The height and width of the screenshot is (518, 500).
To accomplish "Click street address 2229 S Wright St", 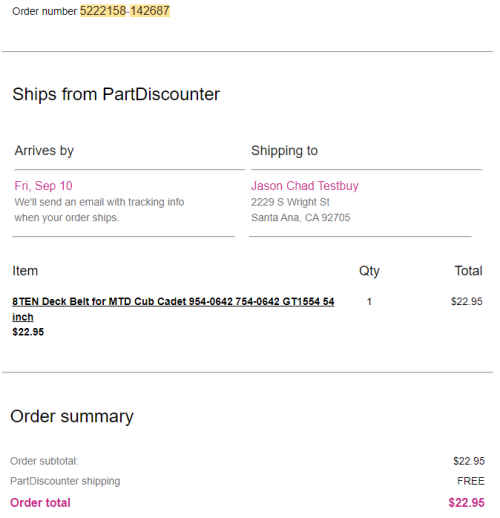I will 290,202.
